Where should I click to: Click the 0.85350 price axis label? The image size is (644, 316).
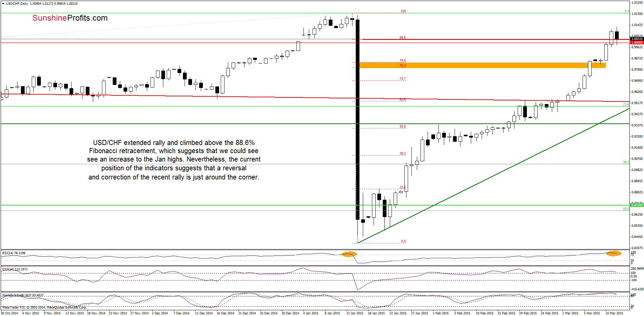637,226
